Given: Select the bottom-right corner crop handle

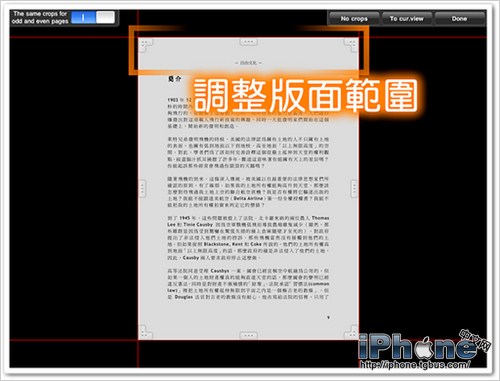Looking at the screenshot, I should [351, 332].
